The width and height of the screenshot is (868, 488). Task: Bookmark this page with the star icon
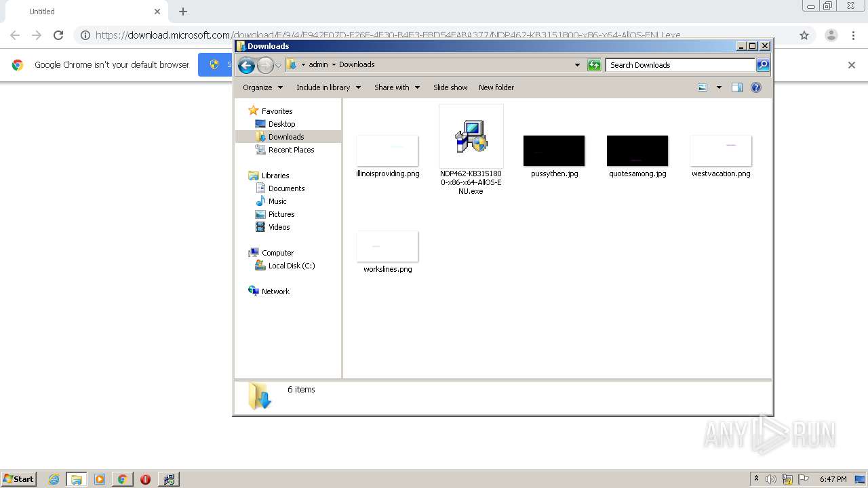point(804,35)
